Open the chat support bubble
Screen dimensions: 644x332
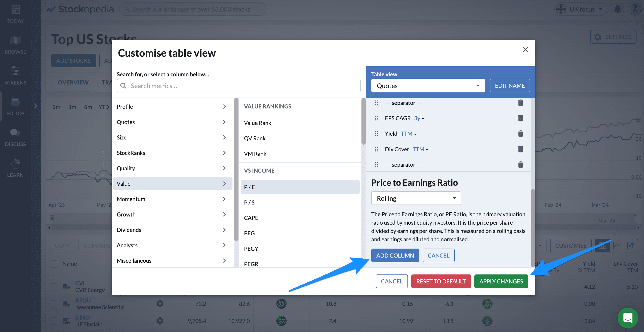[x=628, y=317]
